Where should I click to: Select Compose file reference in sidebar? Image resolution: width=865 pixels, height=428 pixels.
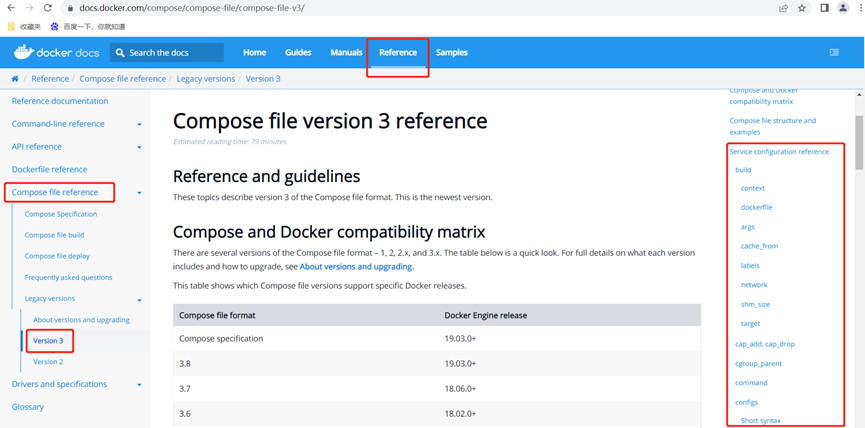[55, 192]
